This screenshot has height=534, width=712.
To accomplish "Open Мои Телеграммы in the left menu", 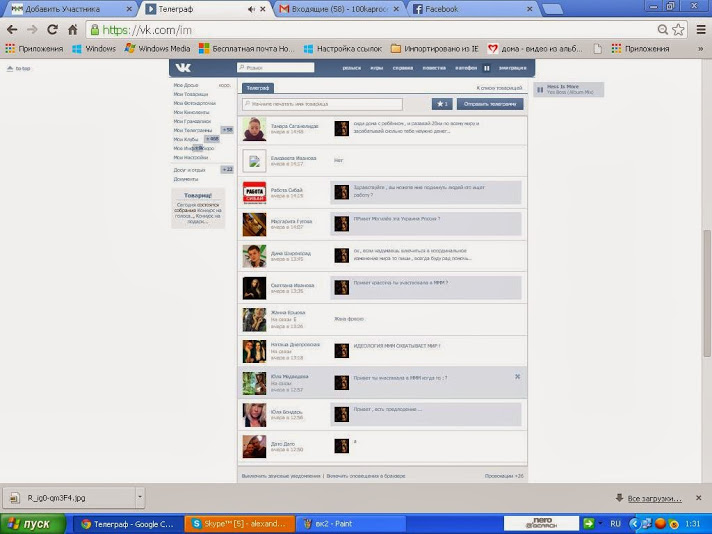I will (x=193, y=130).
